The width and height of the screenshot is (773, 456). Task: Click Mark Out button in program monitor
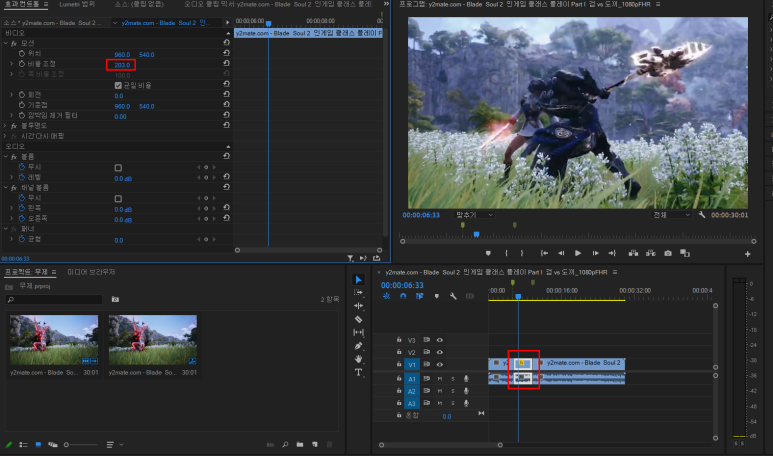522,253
